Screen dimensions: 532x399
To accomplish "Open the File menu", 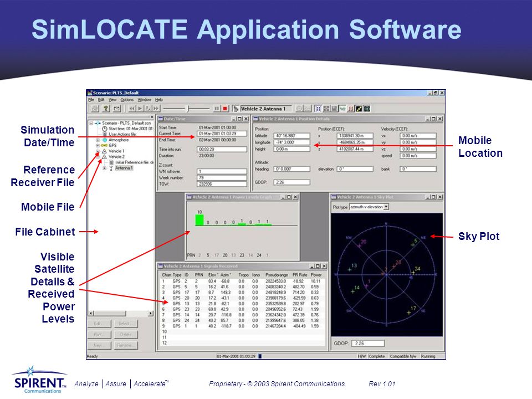I will coord(91,100).
